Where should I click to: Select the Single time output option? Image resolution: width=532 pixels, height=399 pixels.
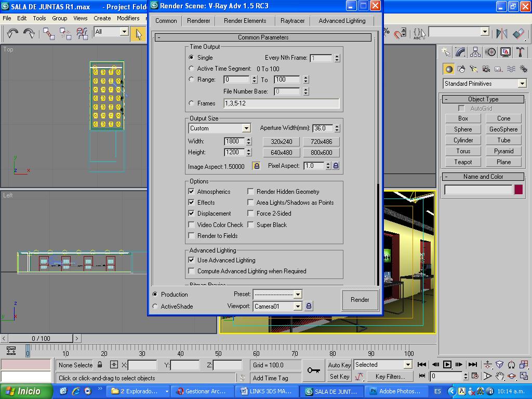191,57
